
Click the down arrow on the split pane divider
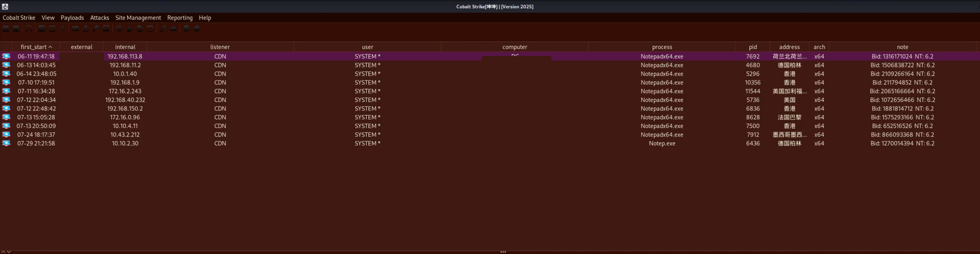9,252
